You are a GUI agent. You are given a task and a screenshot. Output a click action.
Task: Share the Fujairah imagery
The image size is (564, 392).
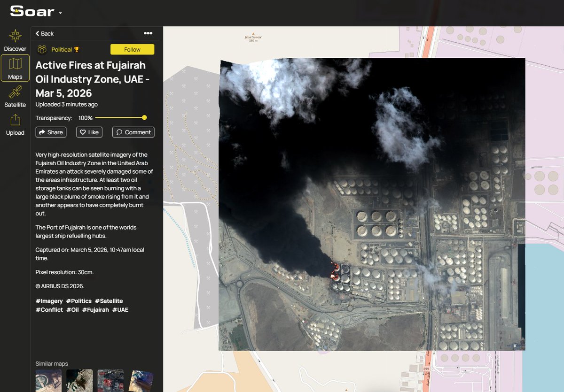pos(51,132)
